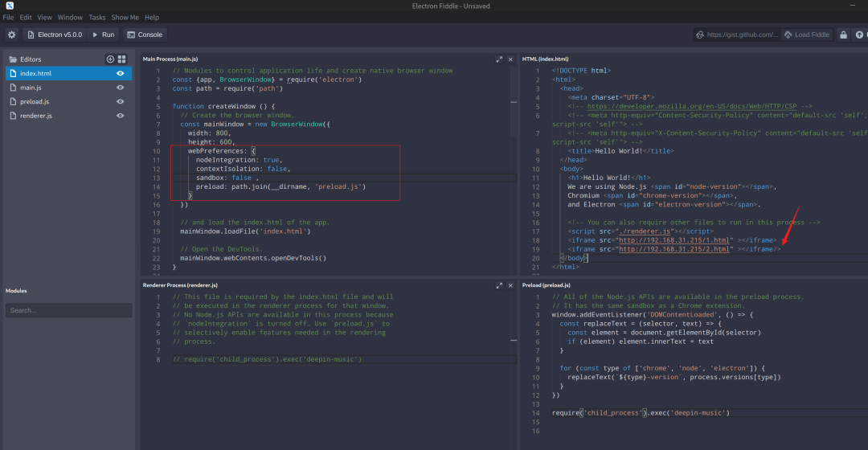Click the Run button
The width and height of the screenshot is (868, 450).
[x=103, y=35]
